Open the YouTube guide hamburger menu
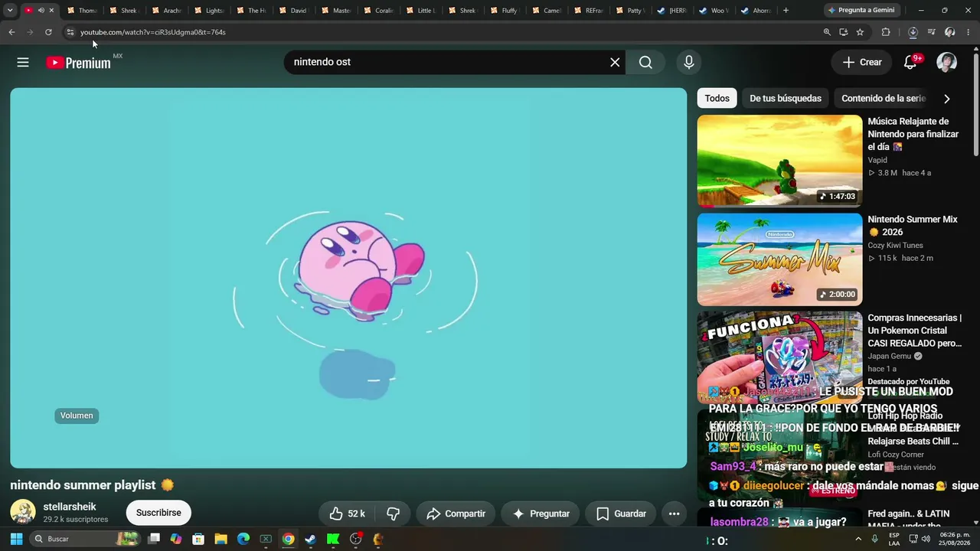 (23, 63)
